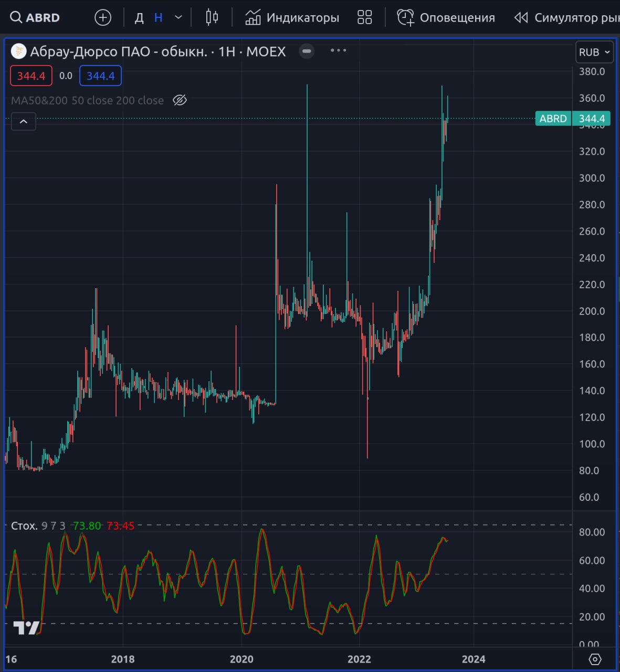Click the red 344.4 sell price box
The width and height of the screenshot is (620, 672).
click(x=31, y=76)
